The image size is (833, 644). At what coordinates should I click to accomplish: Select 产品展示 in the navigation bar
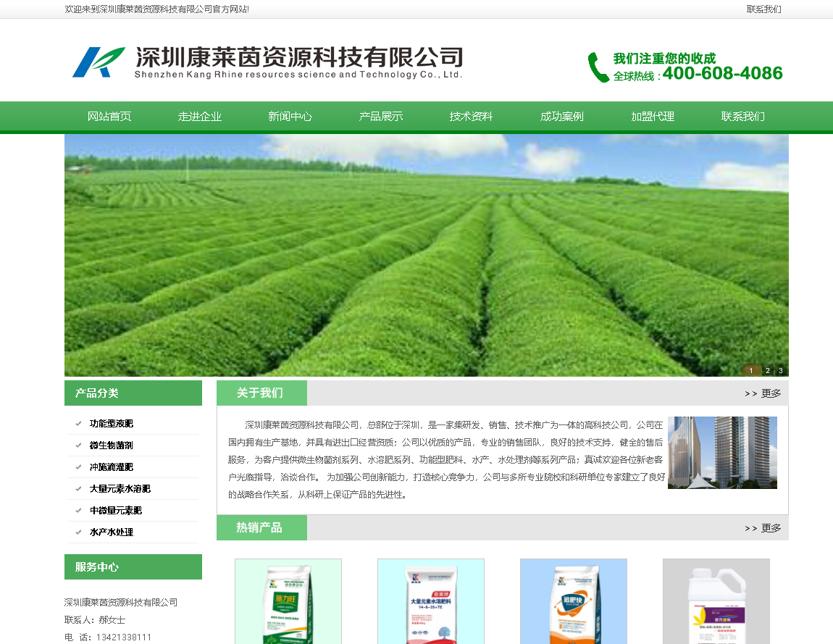pyautogui.click(x=381, y=117)
